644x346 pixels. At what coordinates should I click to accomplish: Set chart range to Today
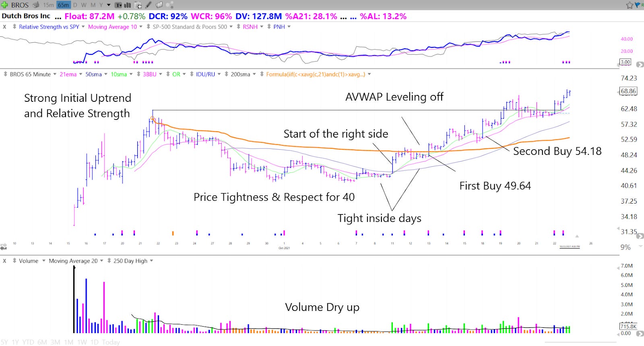pyautogui.click(x=110, y=342)
